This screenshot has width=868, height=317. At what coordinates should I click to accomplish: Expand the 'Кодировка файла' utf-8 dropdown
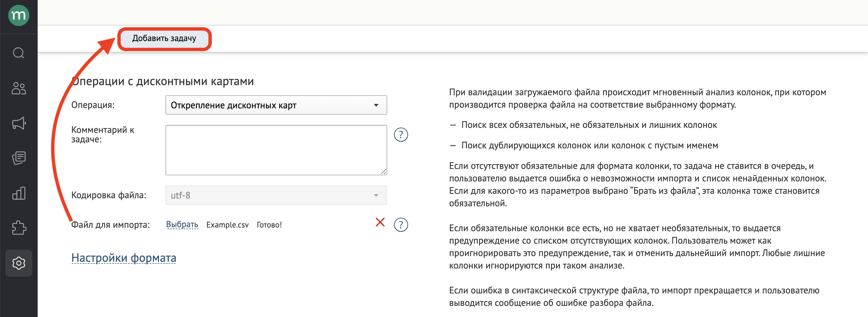tap(276, 195)
